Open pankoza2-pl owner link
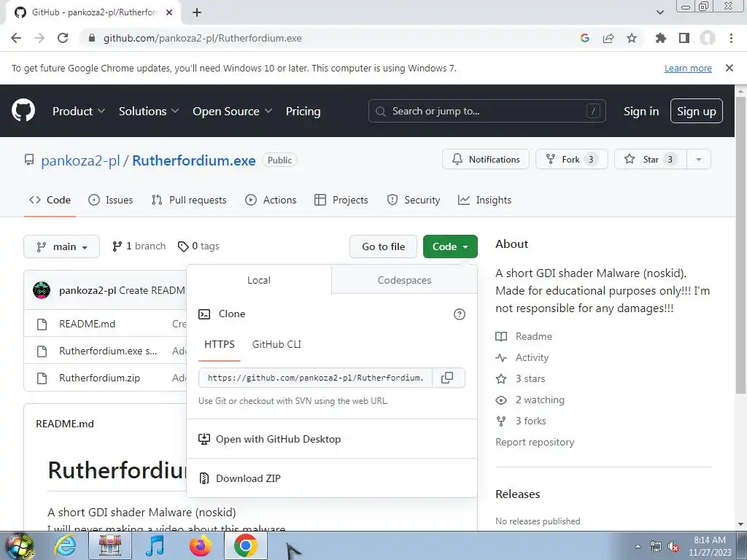Screen dimensions: 747x560 pyautogui.click(x=80, y=160)
